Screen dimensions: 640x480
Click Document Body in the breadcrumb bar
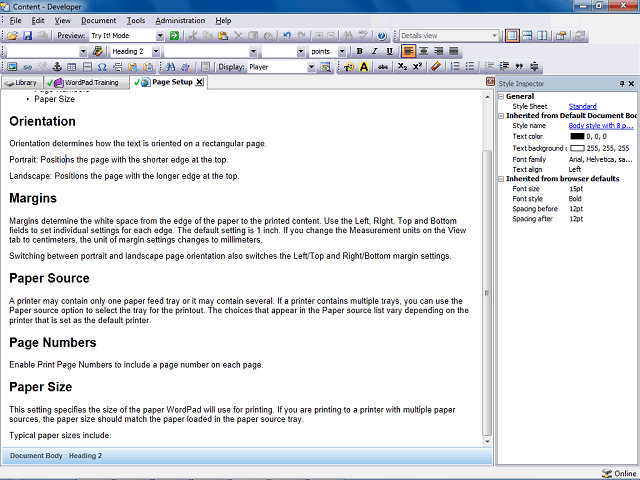click(x=36, y=456)
